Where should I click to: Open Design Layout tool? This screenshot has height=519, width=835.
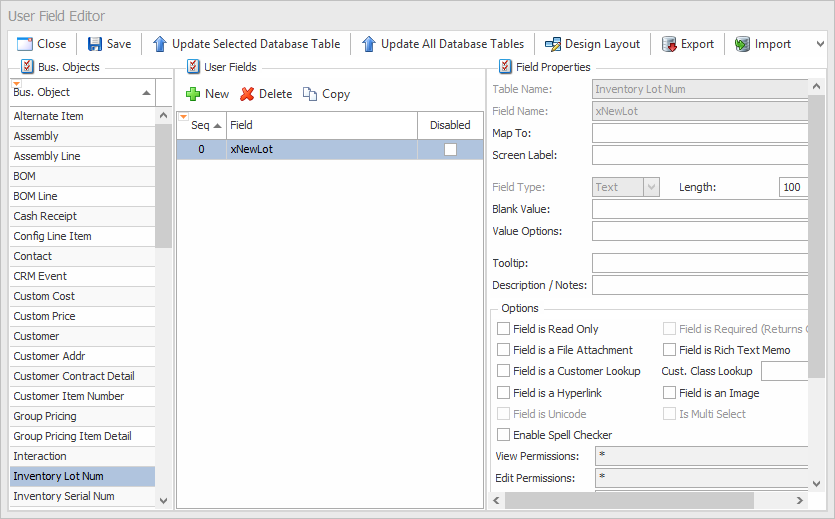point(592,44)
